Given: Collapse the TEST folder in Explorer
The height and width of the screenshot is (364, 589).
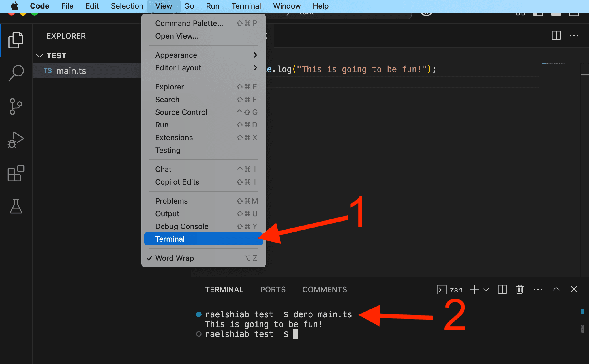Looking at the screenshot, I should 40,55.
